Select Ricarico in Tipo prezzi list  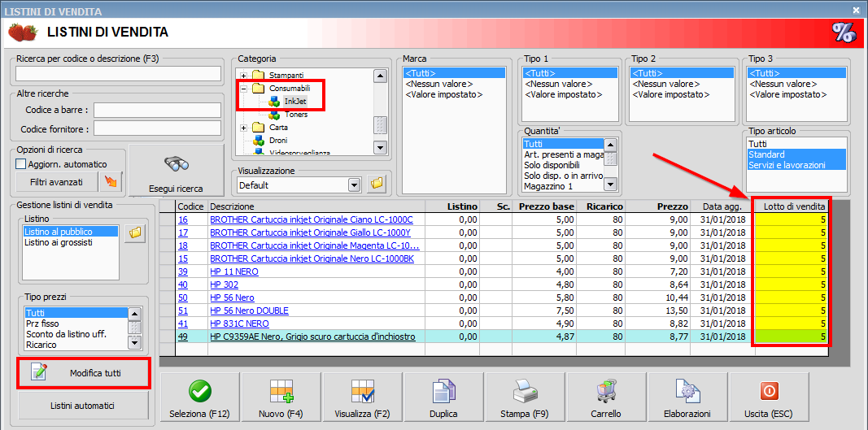(76, 345)
